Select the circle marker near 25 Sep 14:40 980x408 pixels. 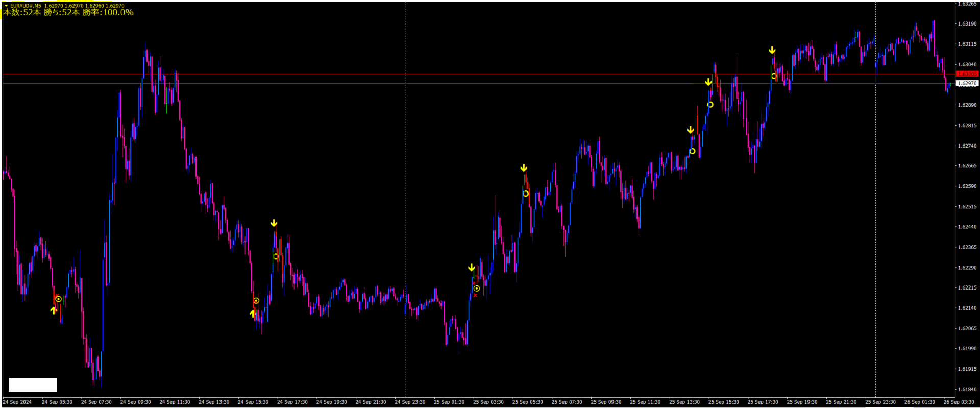(710, 105)
